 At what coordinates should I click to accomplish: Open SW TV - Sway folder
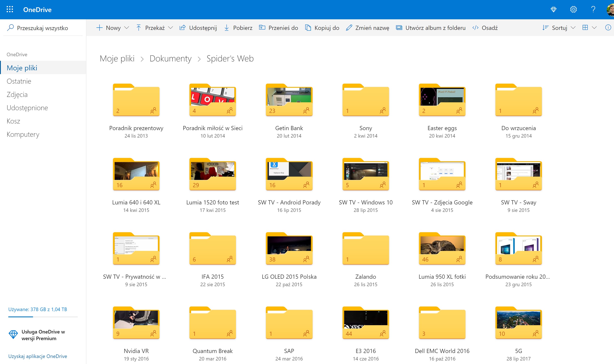pos(518,174)
